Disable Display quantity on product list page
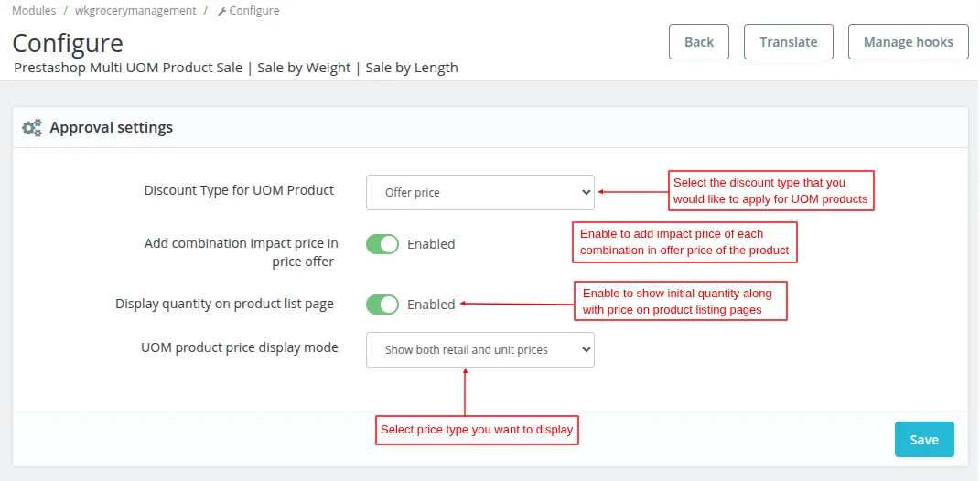The image size is (980, 481). coord(382,305)
